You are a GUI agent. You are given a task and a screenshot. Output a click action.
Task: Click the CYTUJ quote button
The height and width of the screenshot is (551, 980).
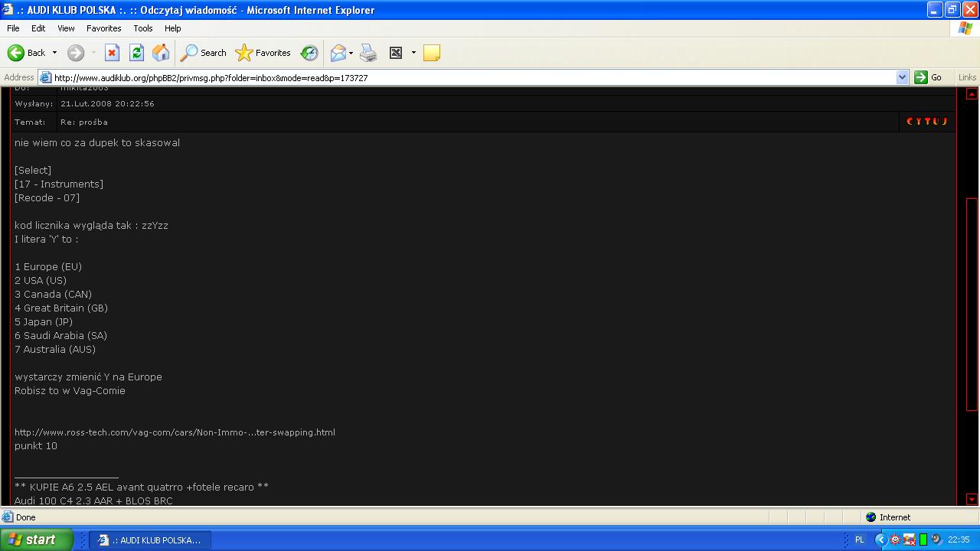click(x=927, y=122)
